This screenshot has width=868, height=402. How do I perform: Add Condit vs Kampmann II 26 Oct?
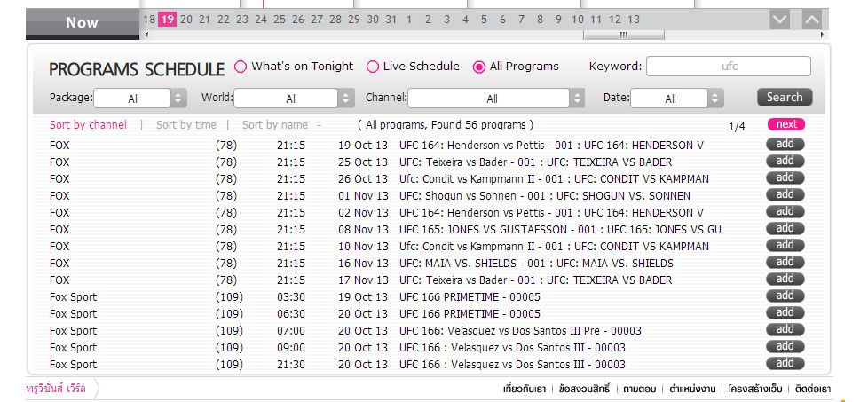click(785, 177)
